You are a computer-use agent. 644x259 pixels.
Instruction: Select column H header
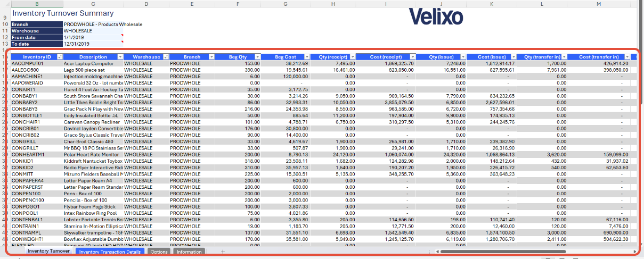tap(333, 4)
